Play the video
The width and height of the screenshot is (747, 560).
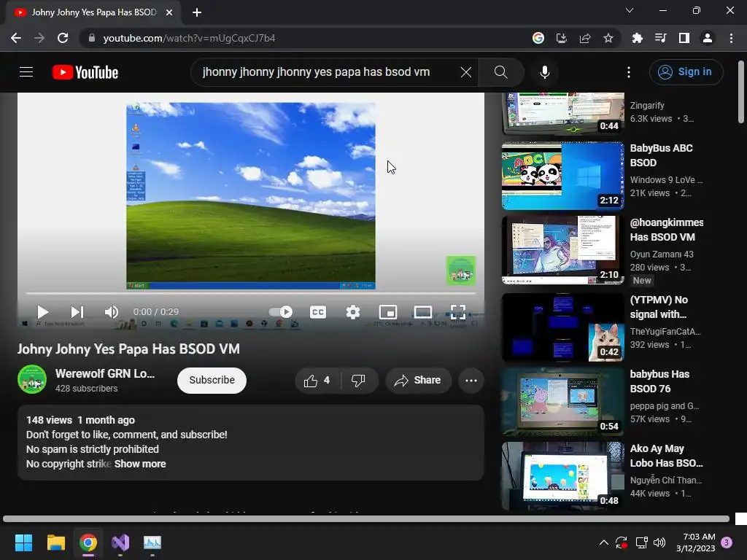tap(43, 312)
